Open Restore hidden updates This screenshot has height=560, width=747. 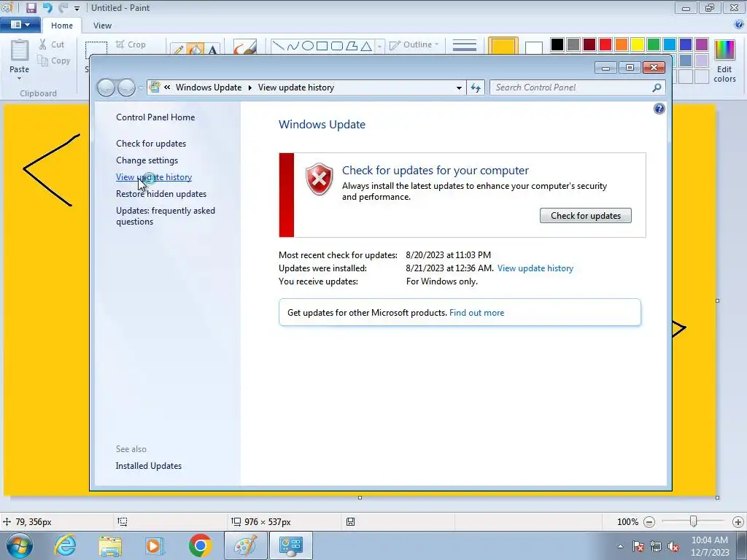(x=161, y=194)
